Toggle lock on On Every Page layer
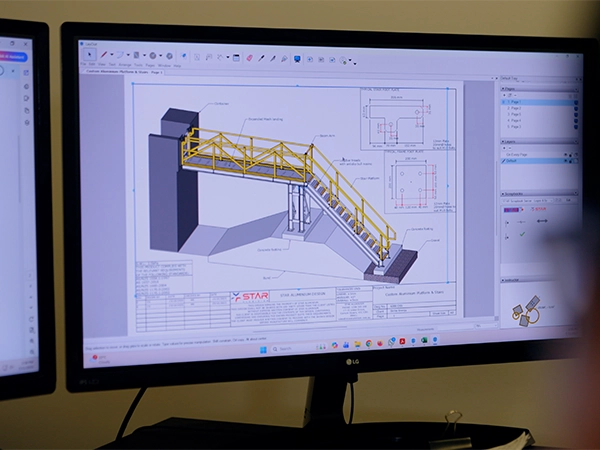 click(x=571, y=155)
